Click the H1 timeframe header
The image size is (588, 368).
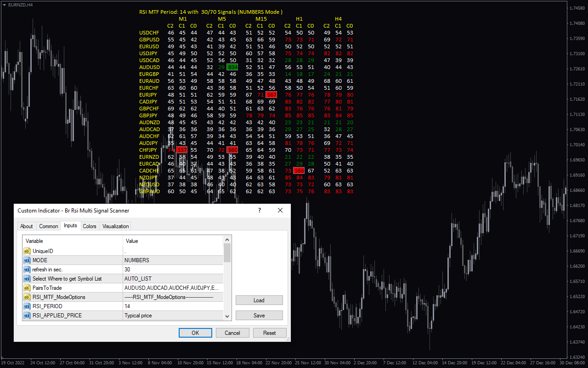click(299, 19)
